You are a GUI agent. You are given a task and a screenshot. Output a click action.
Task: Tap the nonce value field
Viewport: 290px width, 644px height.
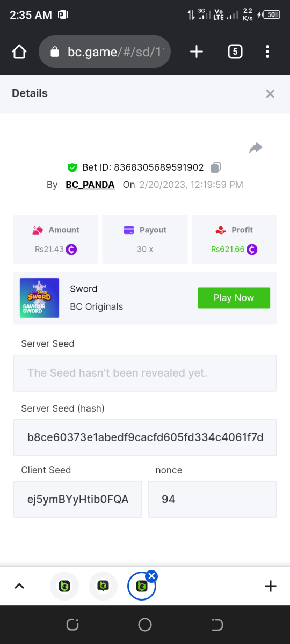point(212,499)
